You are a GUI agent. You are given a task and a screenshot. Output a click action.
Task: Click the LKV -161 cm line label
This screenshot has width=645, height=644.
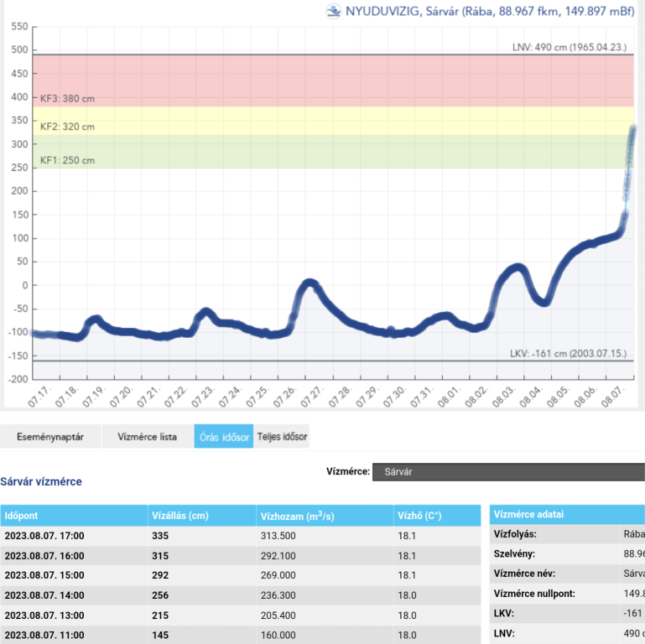(570, 354)
